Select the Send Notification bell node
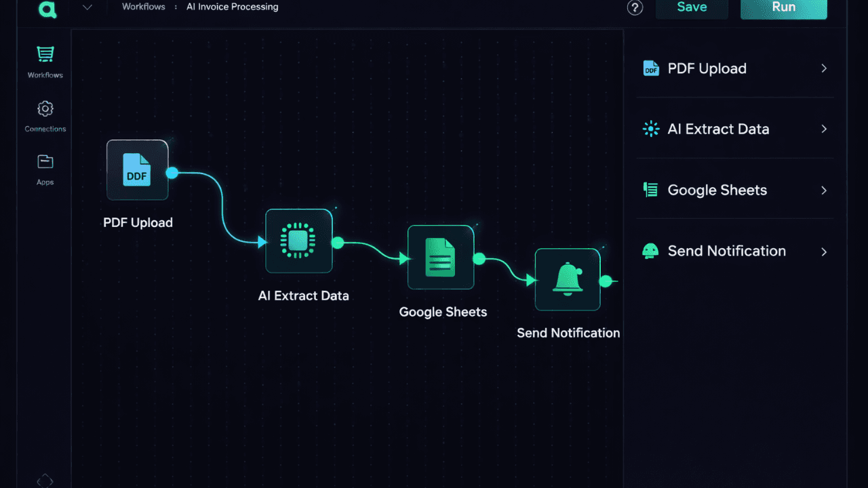The height and width of the screenshot is (488, 868). point(567,279)
